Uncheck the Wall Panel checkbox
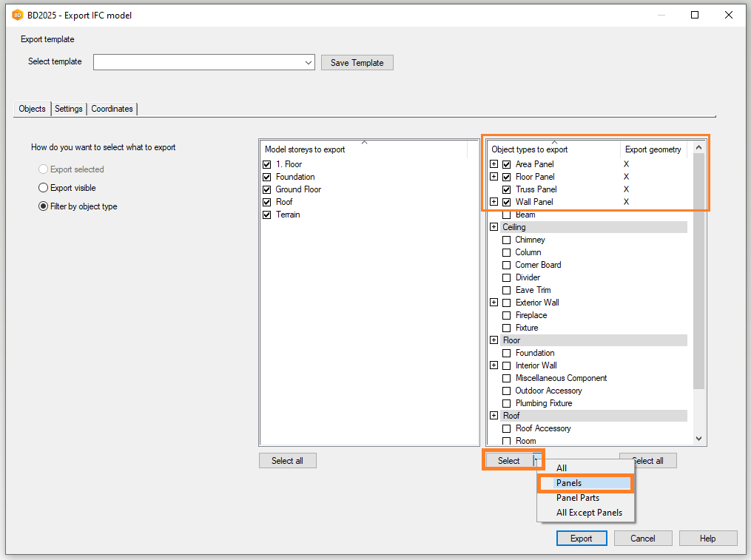Image resolution: width=751 pixels, height=560 pixels. click(x=507, y=202)
